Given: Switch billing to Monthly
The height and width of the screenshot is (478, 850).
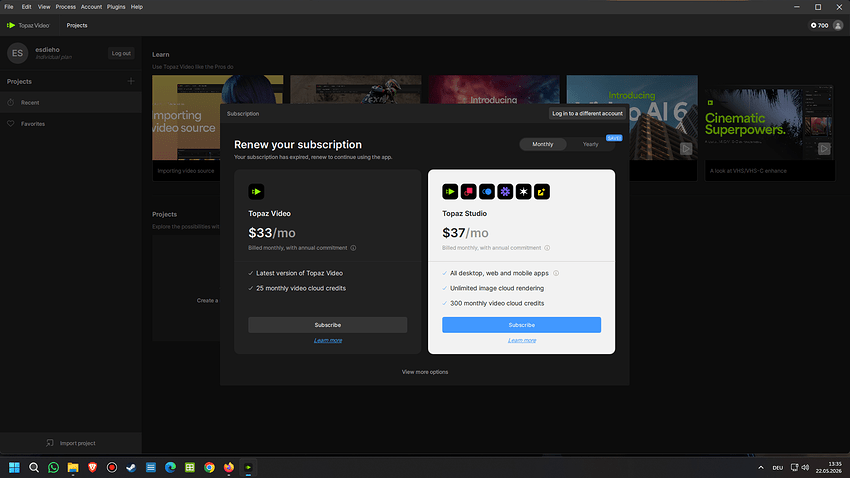Looking at the screenshot, I should pyautogui.click(x=543, y=144).
